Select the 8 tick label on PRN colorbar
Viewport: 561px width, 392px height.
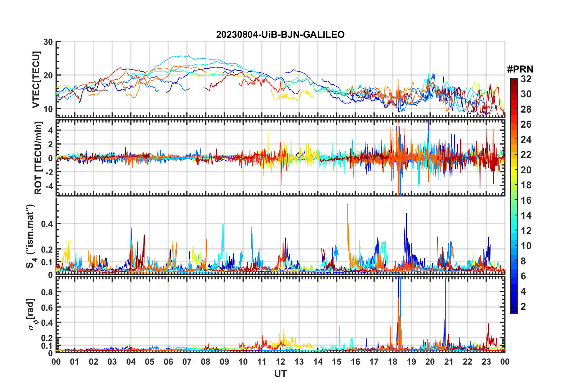tap(523, 261)
